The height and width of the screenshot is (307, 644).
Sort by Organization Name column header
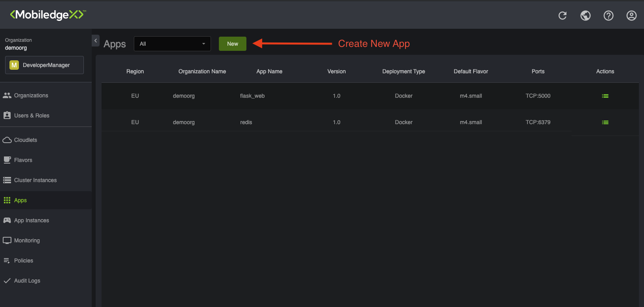202,71
